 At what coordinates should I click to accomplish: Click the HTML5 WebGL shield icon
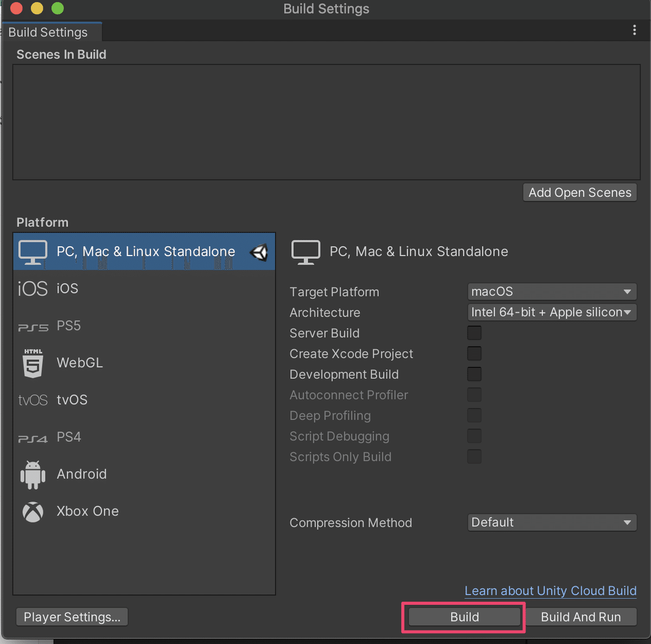click(33, 363)
